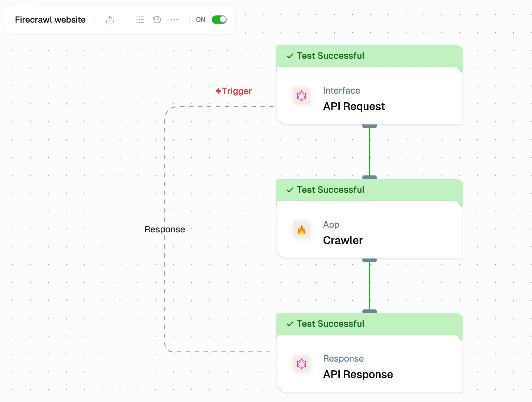Click the GraphQL icon on API Request node
This screenshot has width=532, height=402.
pos(301,96)
